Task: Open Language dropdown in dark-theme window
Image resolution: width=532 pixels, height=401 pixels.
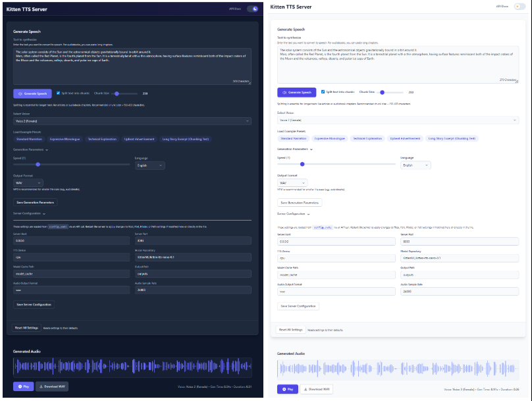Action: 149,165
